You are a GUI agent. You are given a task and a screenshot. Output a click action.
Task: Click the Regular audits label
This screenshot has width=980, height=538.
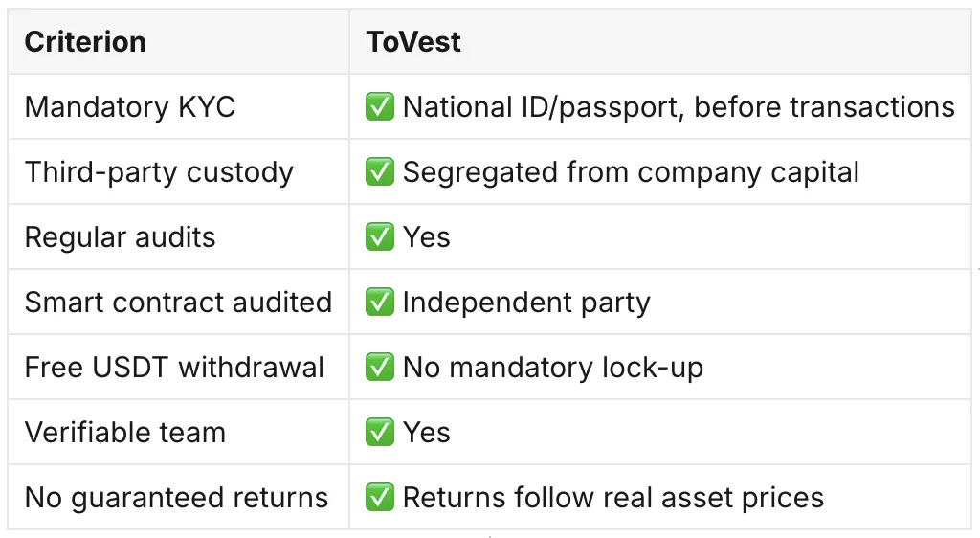pyautogui.click(x=120, y=237)
